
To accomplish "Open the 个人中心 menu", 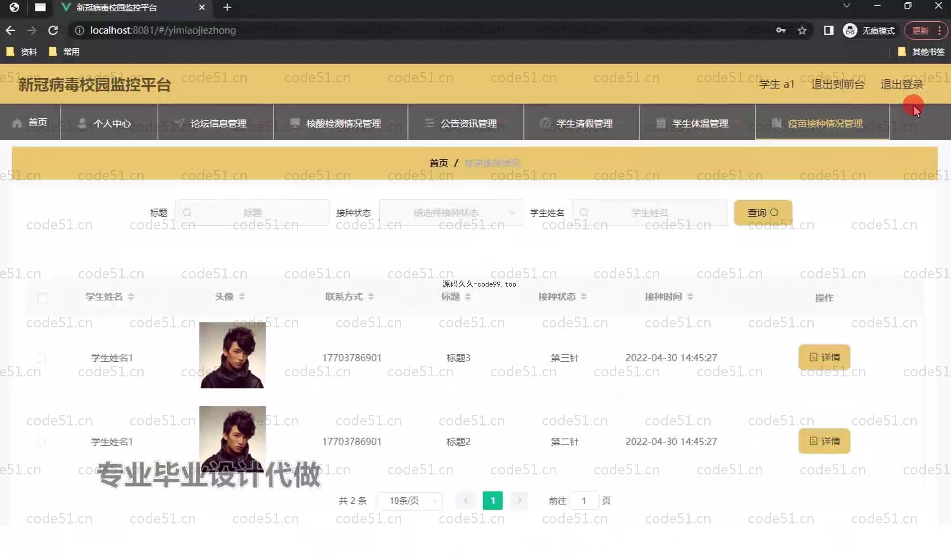I will click(x=109, y=122).
